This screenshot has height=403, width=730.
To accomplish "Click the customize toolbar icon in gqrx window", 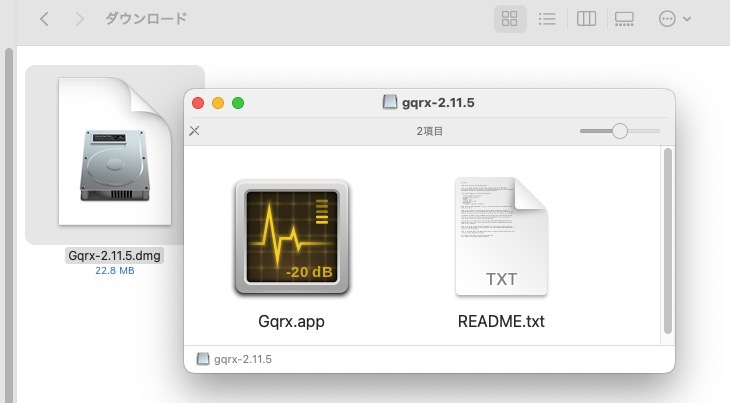I will click(194, 131).
